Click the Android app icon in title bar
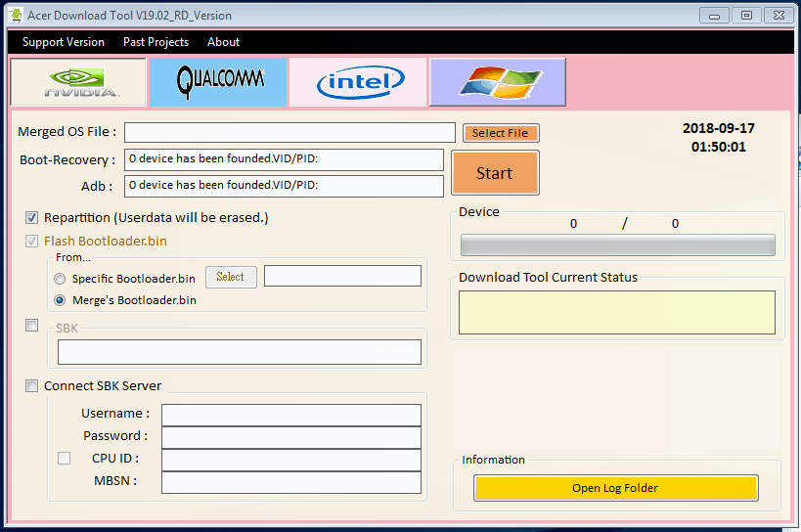 click(16, 16)
